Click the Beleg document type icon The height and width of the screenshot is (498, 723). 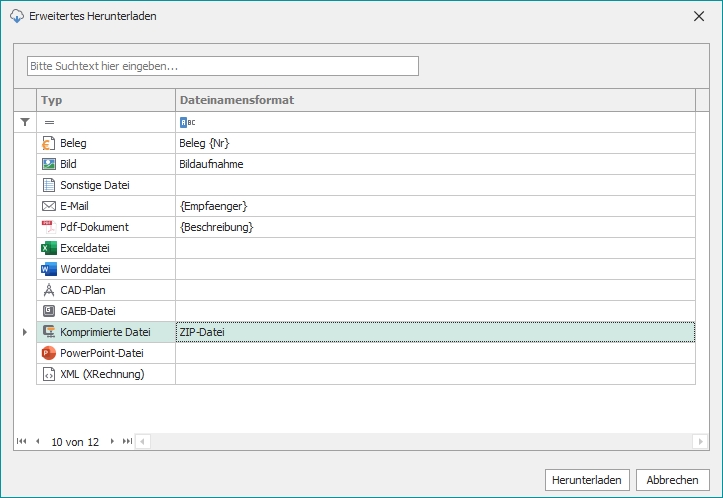[x=48, y=143]
